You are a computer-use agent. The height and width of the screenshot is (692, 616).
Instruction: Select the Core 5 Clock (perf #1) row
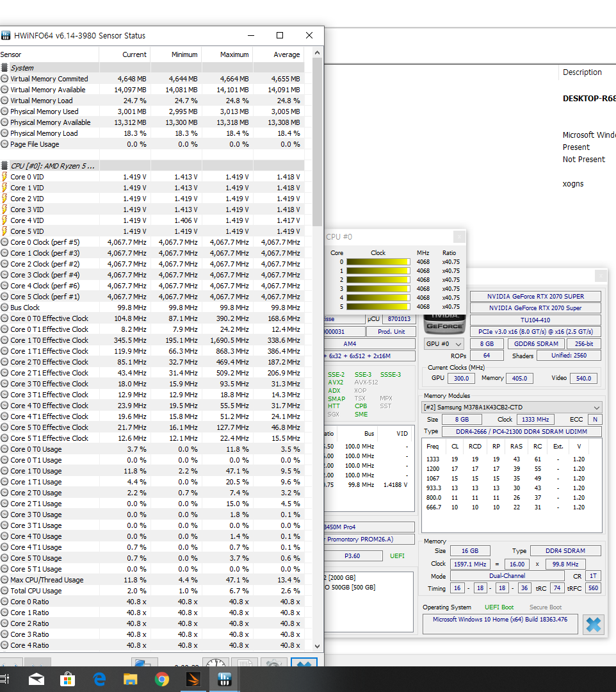point(152,297)
